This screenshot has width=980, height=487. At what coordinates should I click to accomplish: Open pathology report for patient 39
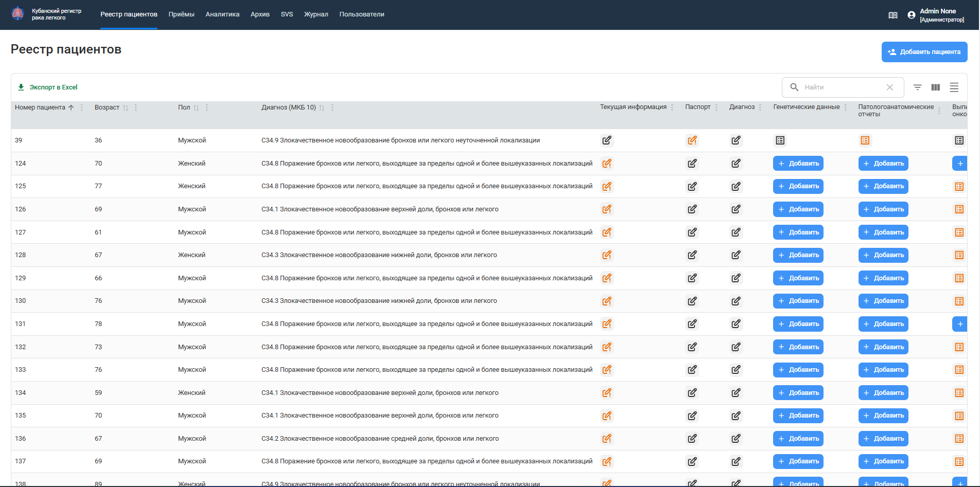[x=865, y=140]
